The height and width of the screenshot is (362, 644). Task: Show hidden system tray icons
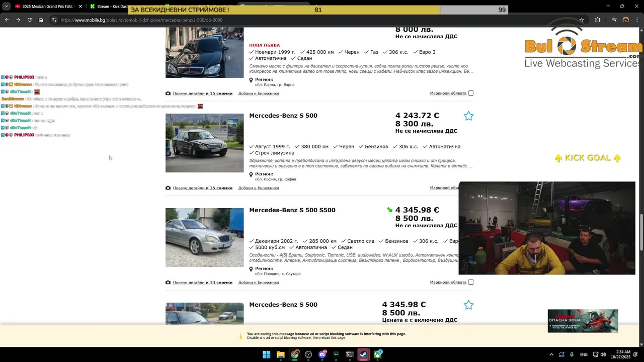(551, 354)
